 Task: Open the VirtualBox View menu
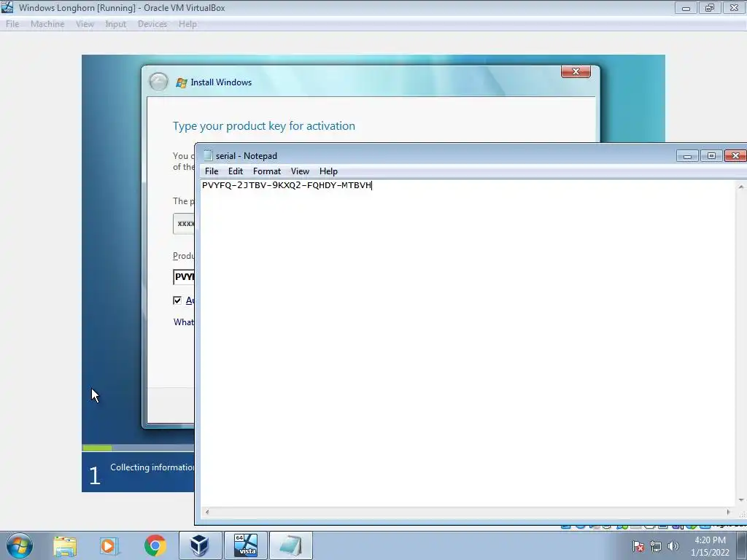pos(85,24)
